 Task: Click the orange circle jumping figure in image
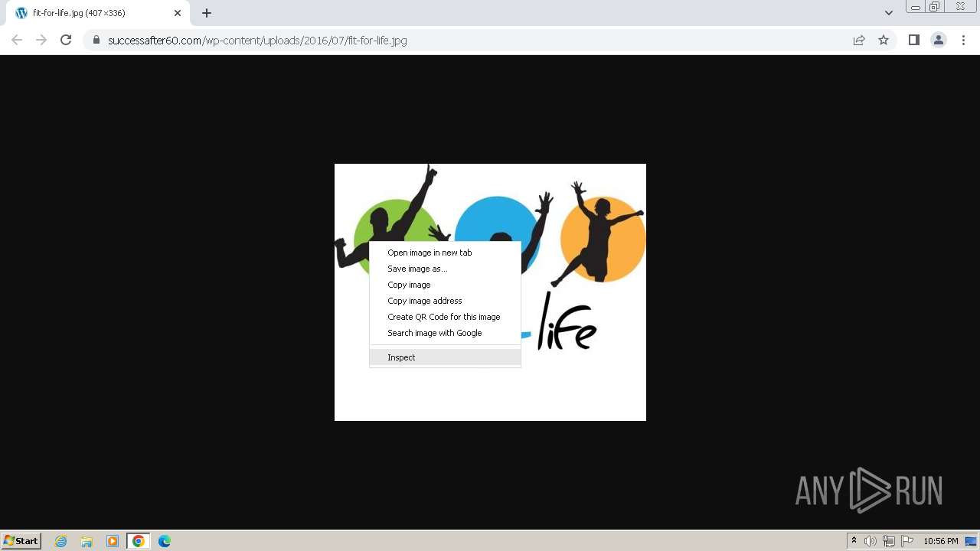coord(599,237)
